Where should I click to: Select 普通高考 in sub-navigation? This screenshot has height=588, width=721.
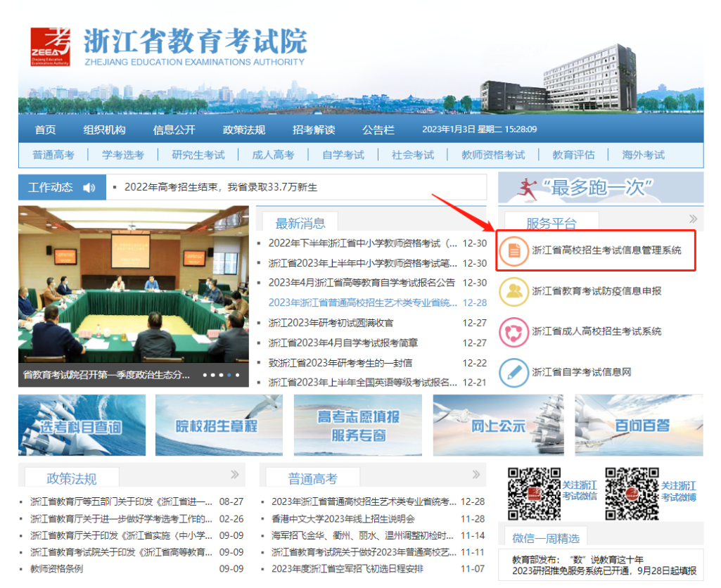pos(53,155)
